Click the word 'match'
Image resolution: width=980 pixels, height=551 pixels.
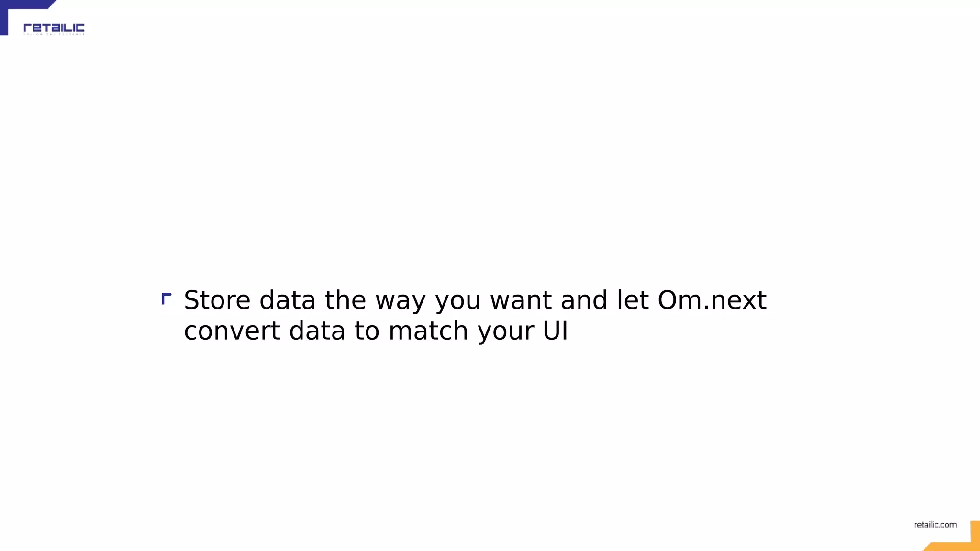(x=428, y=331)
